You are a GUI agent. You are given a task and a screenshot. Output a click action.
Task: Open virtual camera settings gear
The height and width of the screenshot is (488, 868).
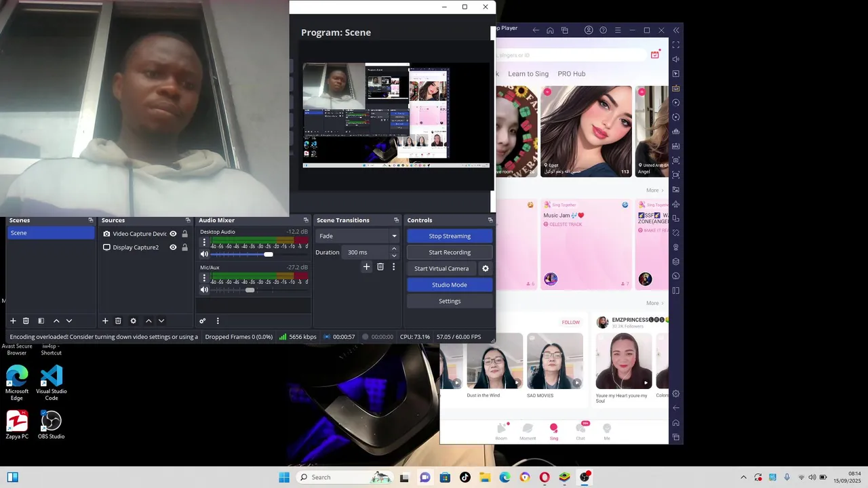pos(485,268)
